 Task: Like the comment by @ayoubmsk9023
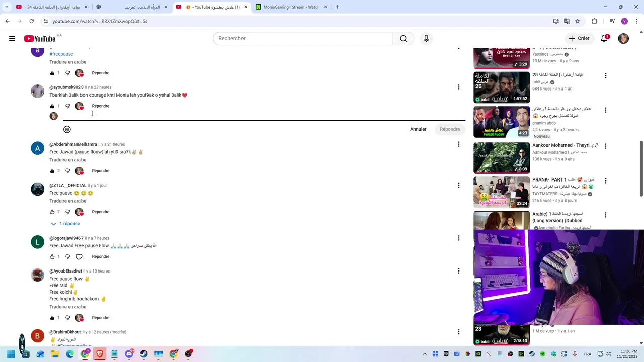click(x=52, y=106)
